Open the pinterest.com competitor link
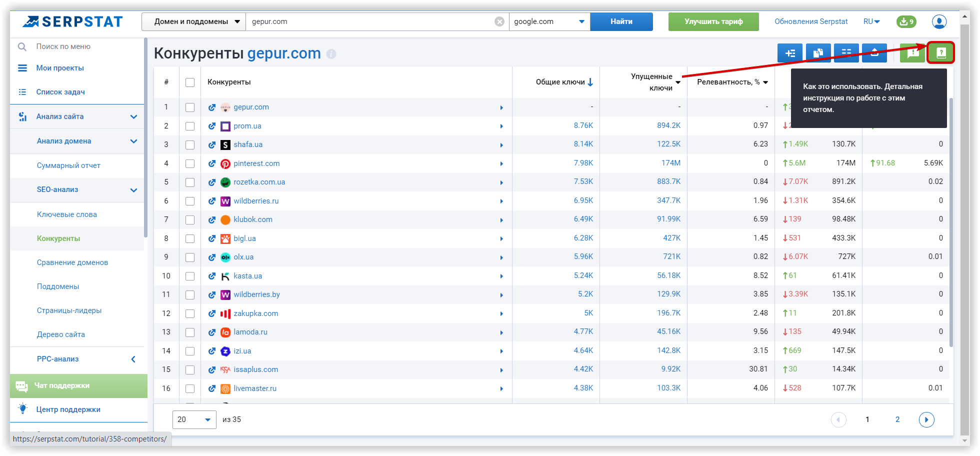This screenshot has height=456, width=980. click(x=256, y=163)
